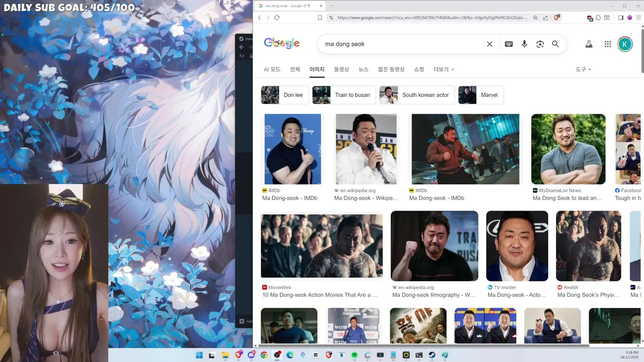
Task: Select the 이미지 images tab
Action: (x=317, y=69)
